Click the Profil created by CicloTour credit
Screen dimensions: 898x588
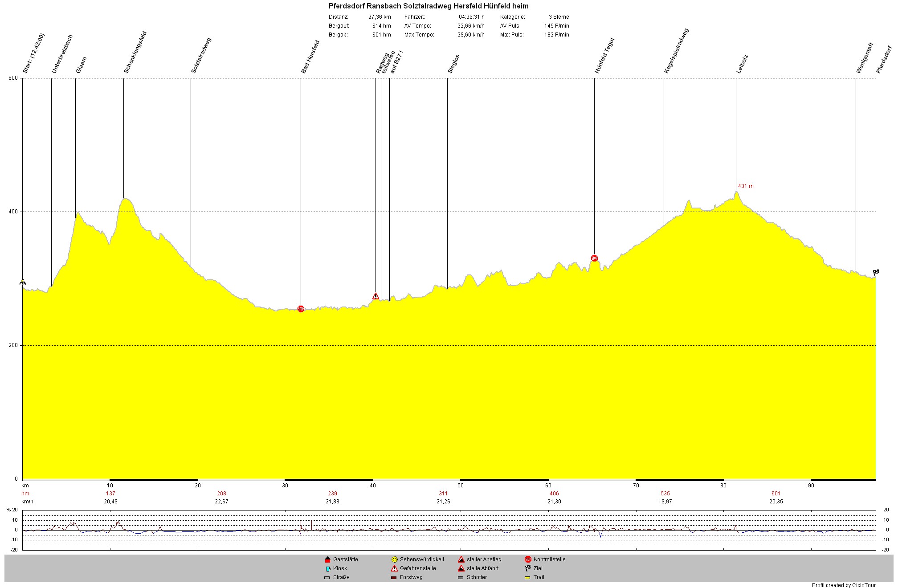(x=844, y=585)
